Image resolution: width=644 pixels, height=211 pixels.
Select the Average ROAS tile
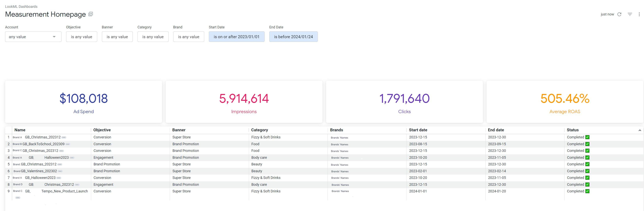[564, 102]
